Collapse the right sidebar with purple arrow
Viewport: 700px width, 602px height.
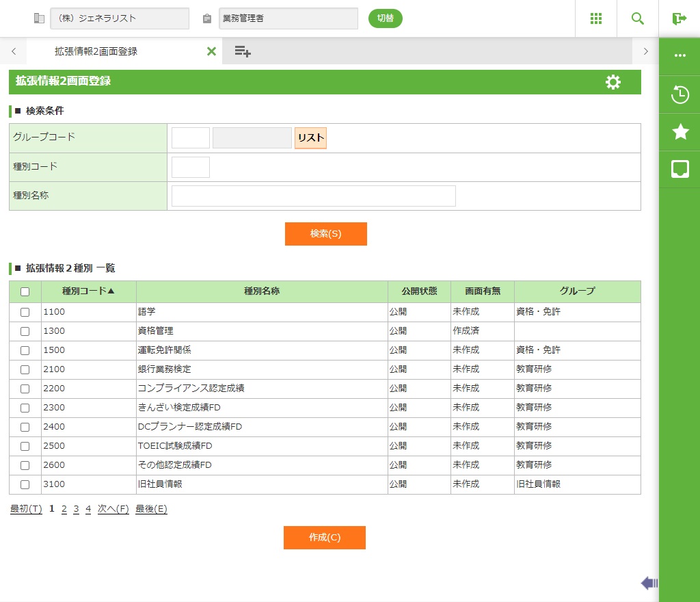(649, 583)
